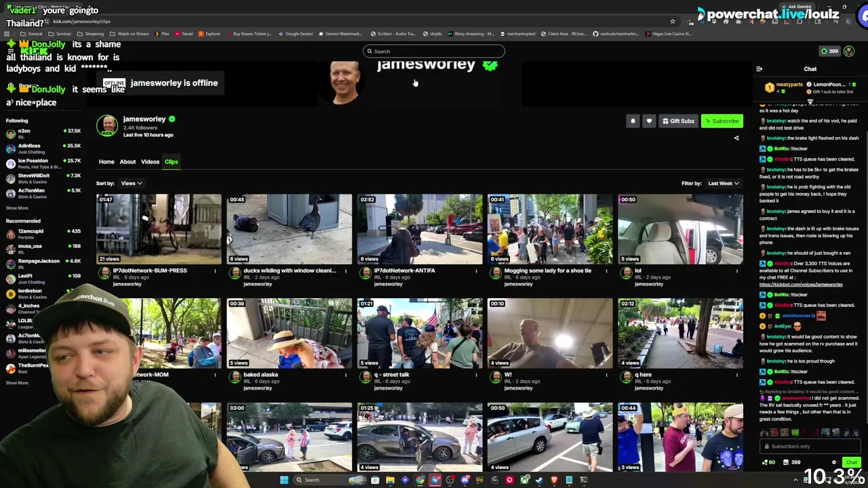The image size is (868, 488).
Task: Open the Sort by Views dropdown
Action: (131, 183)
